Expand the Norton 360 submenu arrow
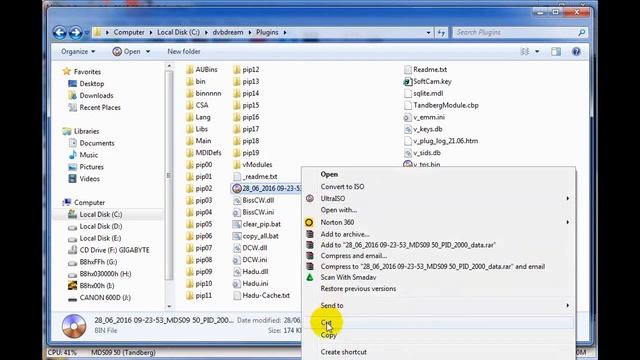The image size is (640, 360). tap(567, 222)
